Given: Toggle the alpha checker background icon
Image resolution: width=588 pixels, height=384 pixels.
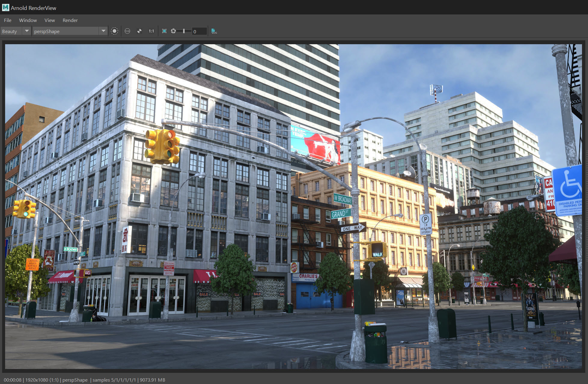Looking at the screenshot, I should (139, 31).
